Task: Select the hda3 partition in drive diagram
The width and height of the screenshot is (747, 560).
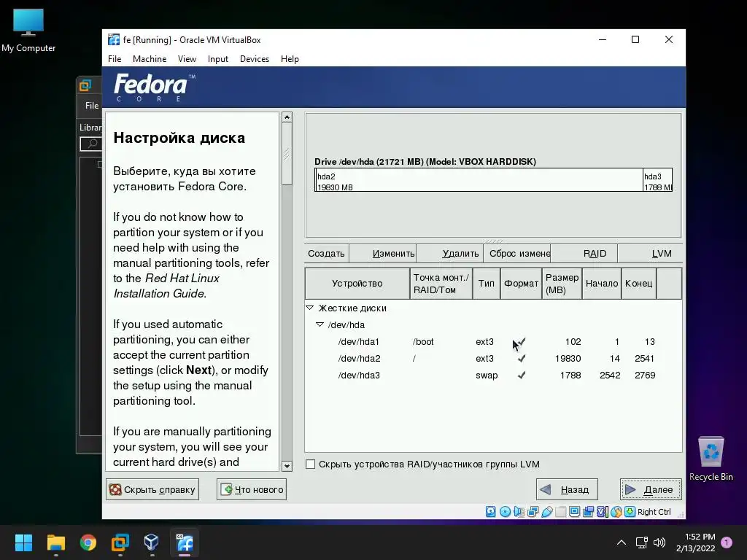Action: tap(657, 180)
